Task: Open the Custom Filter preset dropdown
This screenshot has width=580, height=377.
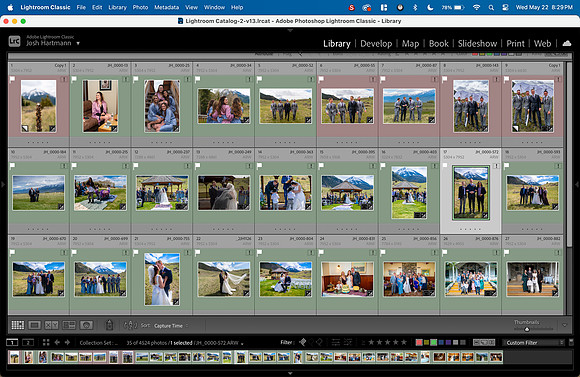Action: click(533, 343)
